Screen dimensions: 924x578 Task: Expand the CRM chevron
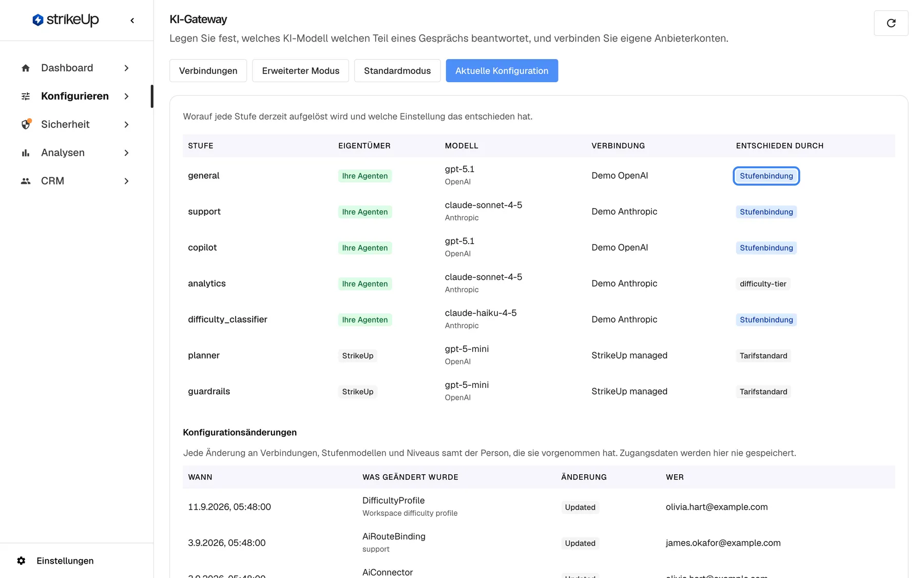pyautogui.click(x=126, y=181)
